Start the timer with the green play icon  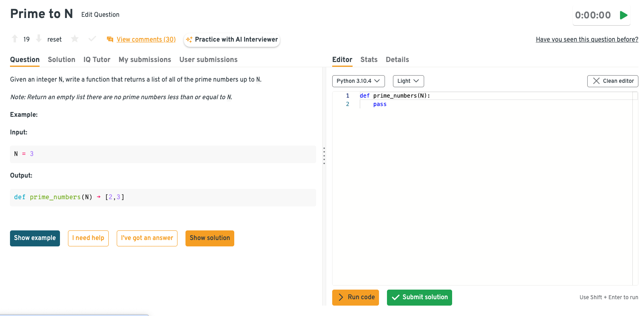pyautogui.click(x=623, y=15)
